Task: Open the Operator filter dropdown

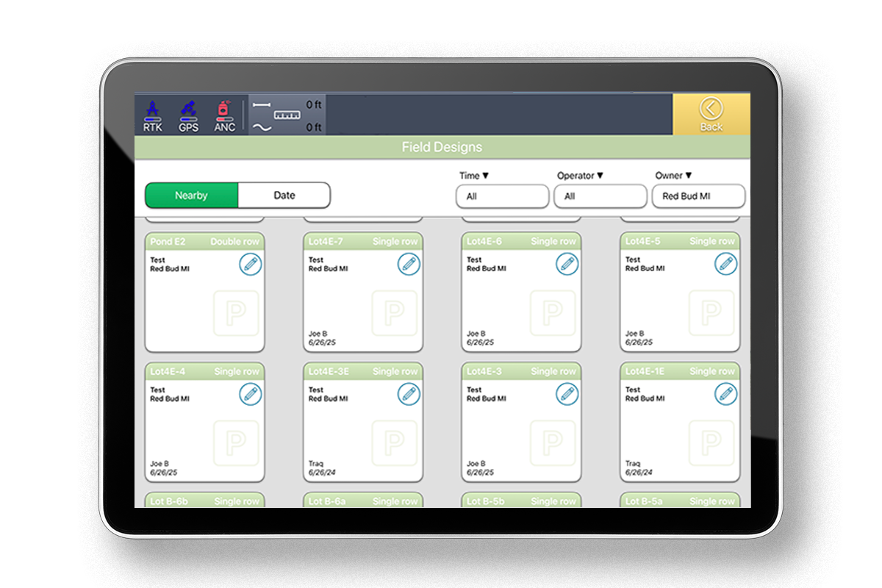Action: point(600,196)
